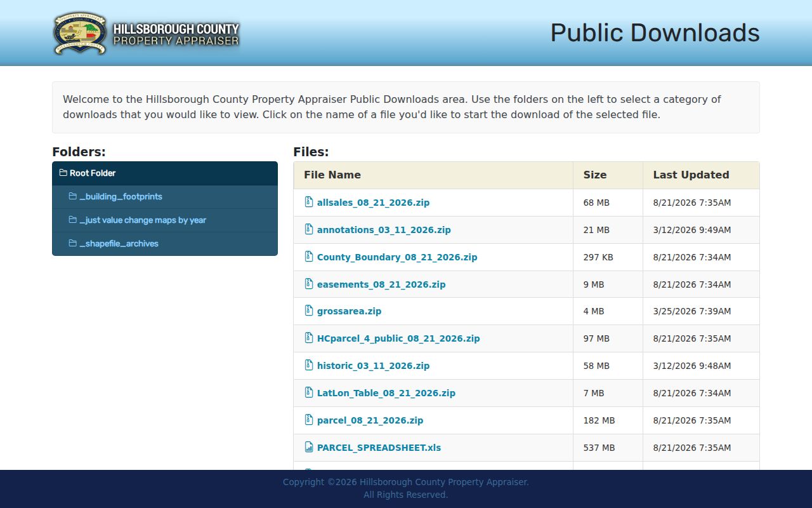The width and height of the screenshot is (812, 508).
Task: Download easements_08_21_2026.zip
Action: (381, 284)
